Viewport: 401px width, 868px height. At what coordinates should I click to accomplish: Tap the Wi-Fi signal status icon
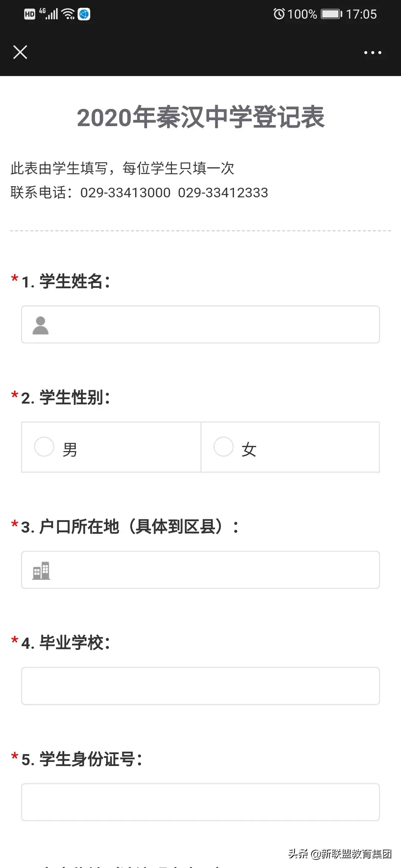[68, 14]
